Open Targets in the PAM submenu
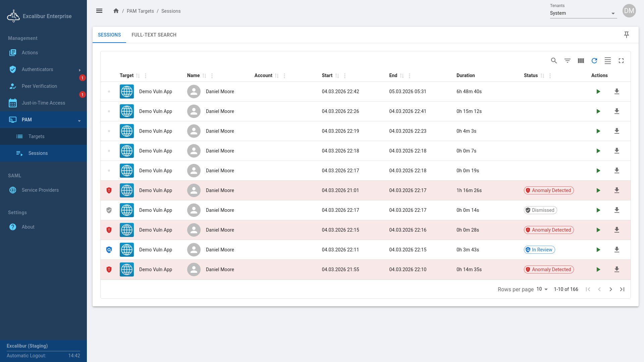644x362 pixels. click(x=37, y=136)
